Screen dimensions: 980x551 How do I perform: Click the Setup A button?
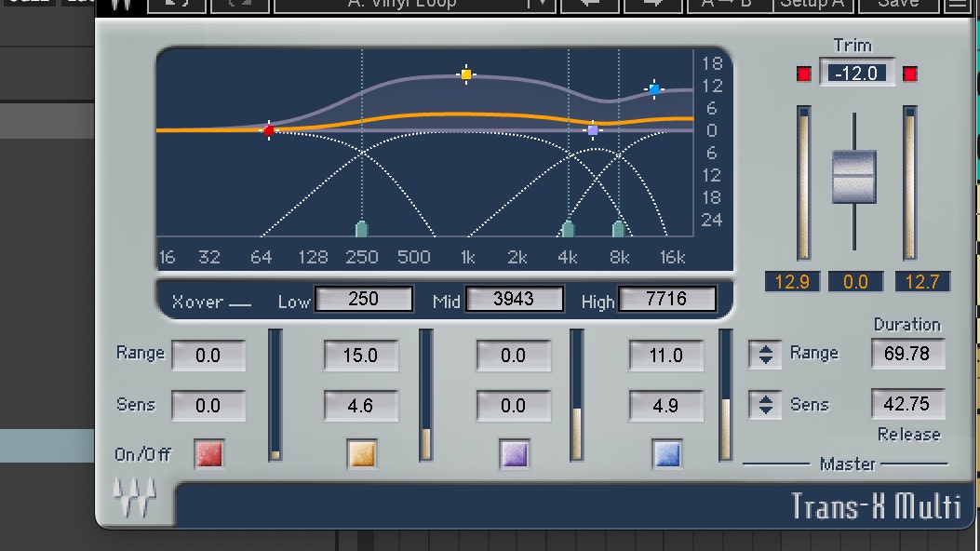click(813, 5)
